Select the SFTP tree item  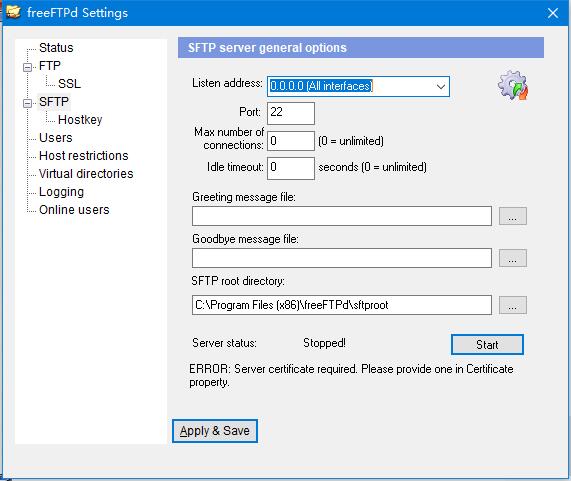click(x=54, y=102)
